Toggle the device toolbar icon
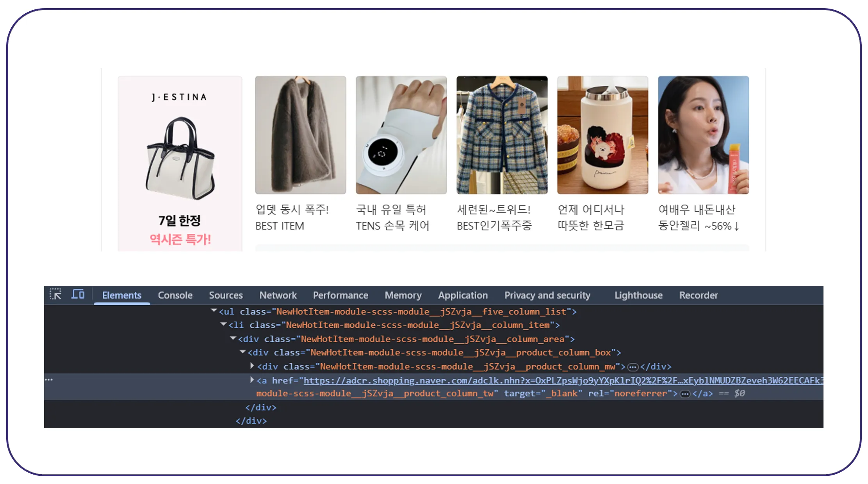Viewport: 868px width, 484px height. (78, 294)
